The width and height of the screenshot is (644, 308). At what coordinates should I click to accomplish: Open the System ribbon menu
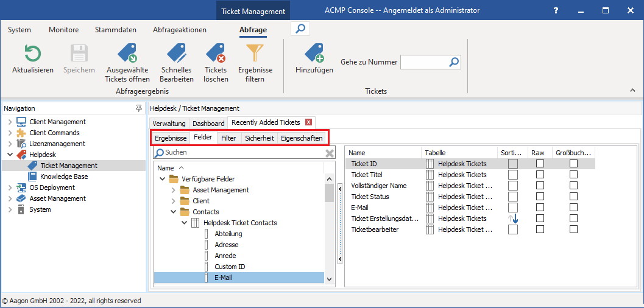(19, 30)
